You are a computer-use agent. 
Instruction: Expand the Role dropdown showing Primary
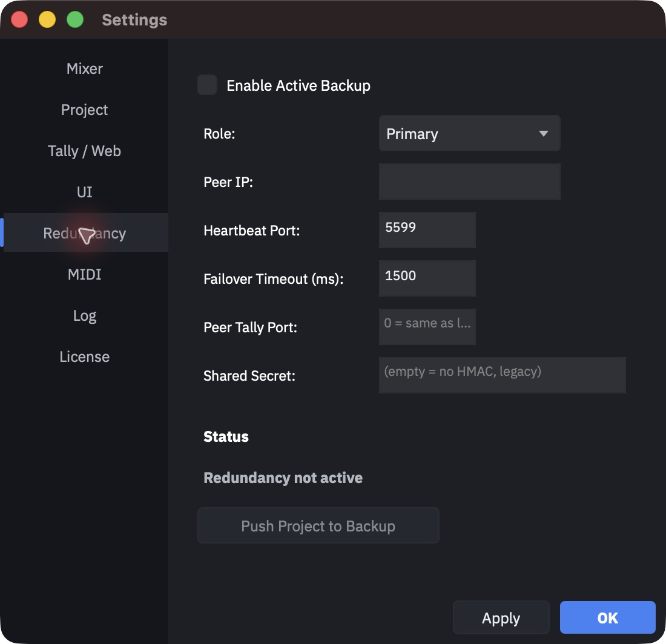tap(469, 134)
